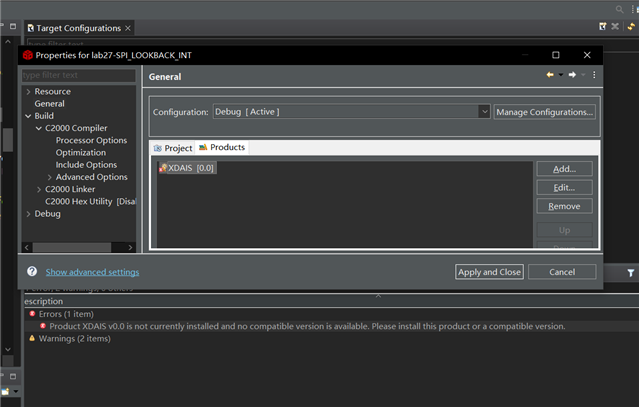This screenshot has width=639, height=407.
Task: Select C2000 Hex Utility item
Action: [x=90, y=201]
